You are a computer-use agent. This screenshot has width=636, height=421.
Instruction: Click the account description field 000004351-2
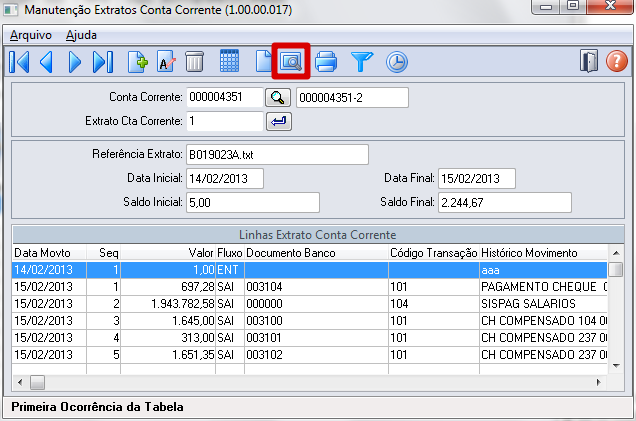tap(352, 98)
